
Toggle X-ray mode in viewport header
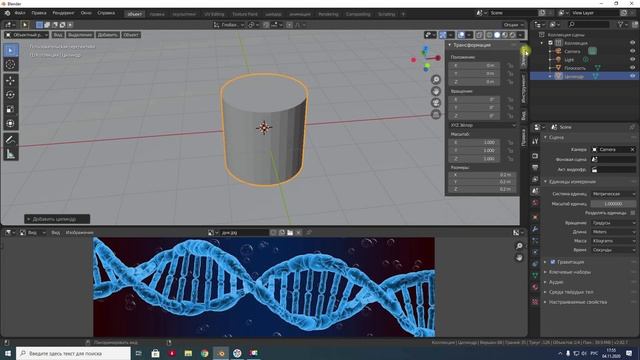(479, 35)
